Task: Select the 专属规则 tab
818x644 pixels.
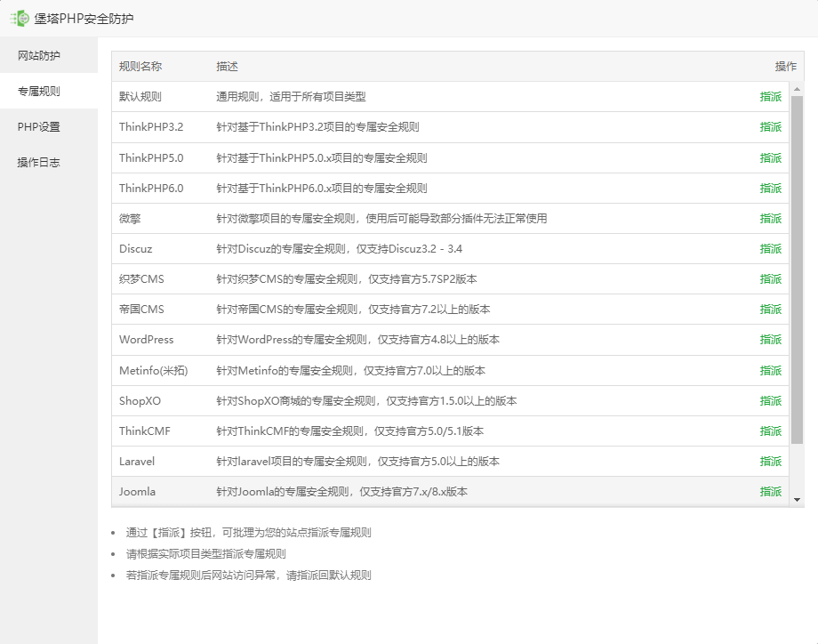Action: [x=49, y=91]
